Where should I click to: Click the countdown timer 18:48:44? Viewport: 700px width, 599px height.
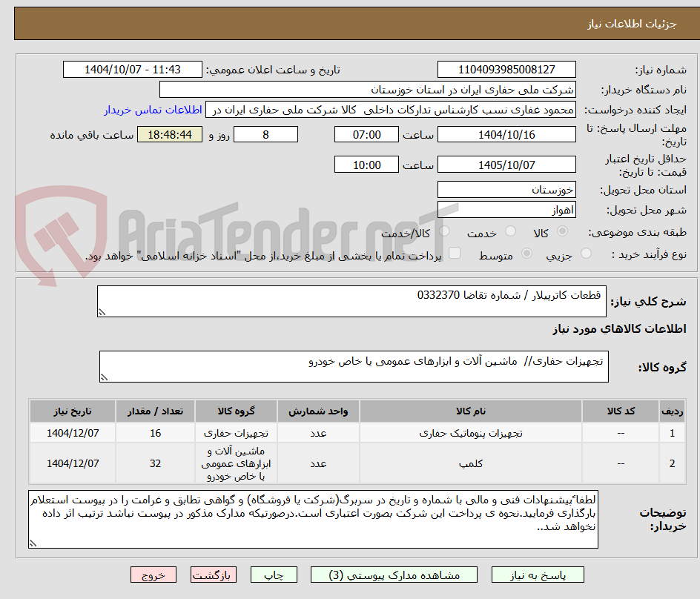tap(170, 134)
